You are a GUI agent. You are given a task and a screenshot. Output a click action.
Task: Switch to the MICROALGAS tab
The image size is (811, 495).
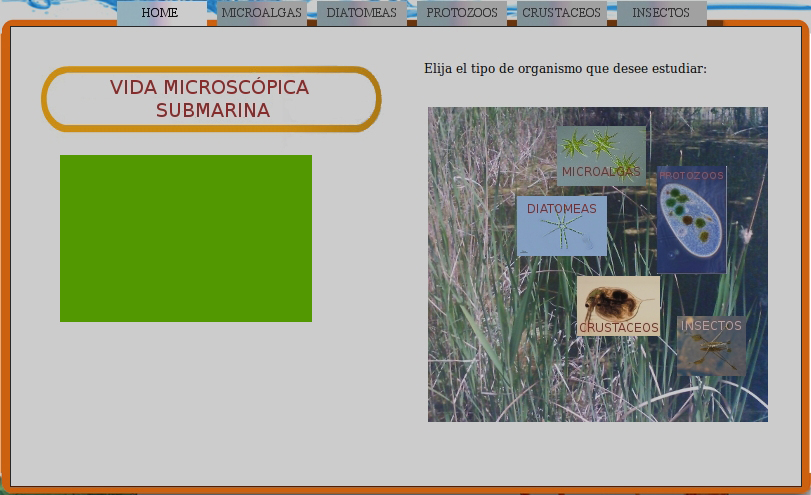261,13
